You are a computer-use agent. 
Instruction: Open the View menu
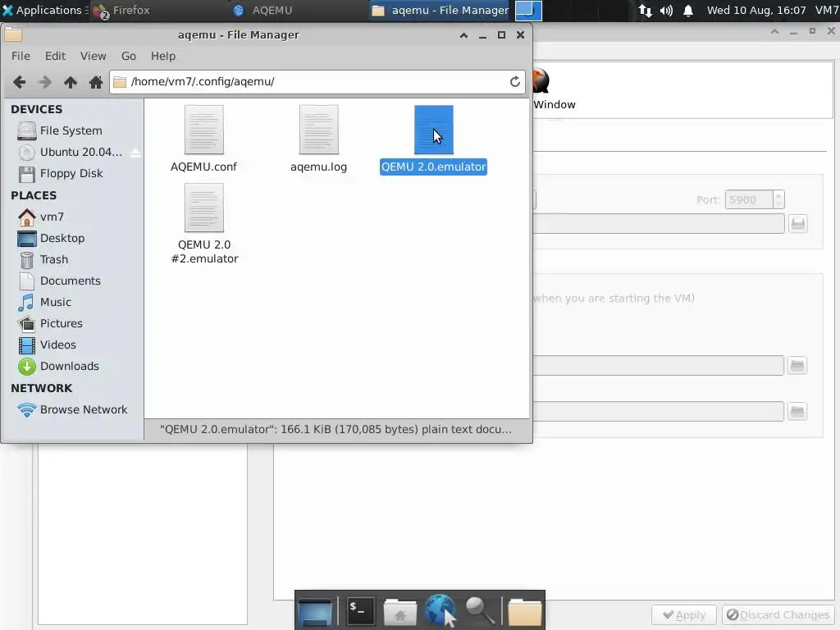click(94, 57)
